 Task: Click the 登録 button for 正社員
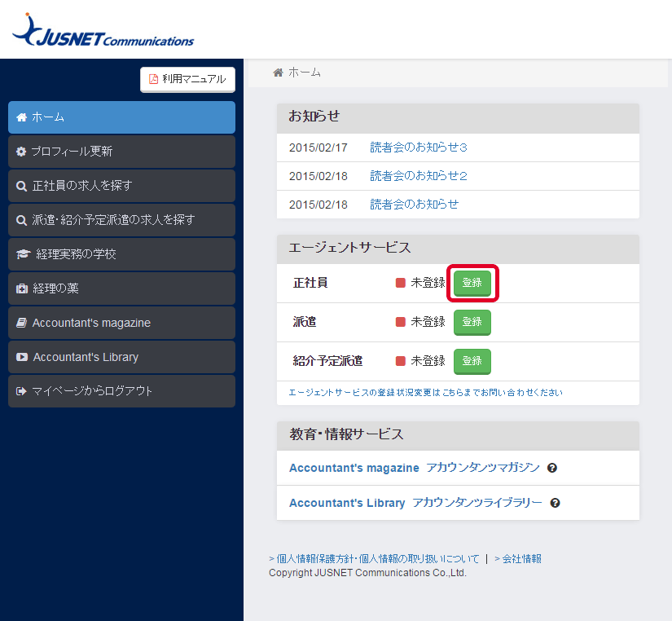click(472, 283)
